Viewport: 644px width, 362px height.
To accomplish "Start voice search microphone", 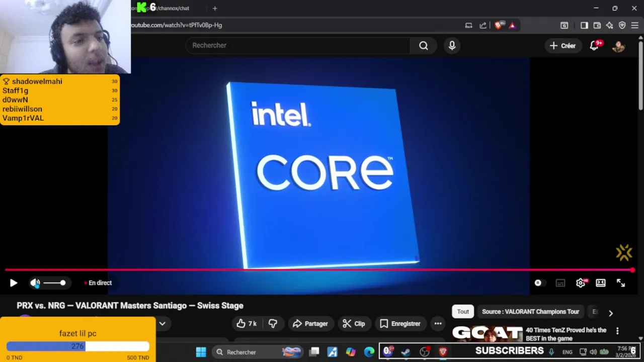I will pos(452,46).
